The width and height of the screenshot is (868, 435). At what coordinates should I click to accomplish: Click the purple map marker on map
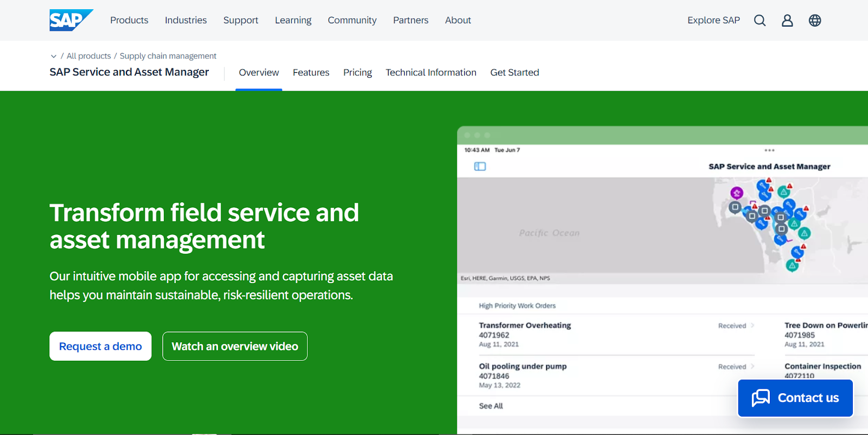[736, 193]
